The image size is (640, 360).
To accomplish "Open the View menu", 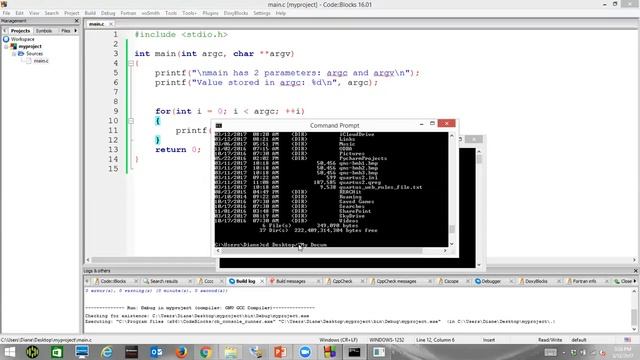I will (34, 13).
